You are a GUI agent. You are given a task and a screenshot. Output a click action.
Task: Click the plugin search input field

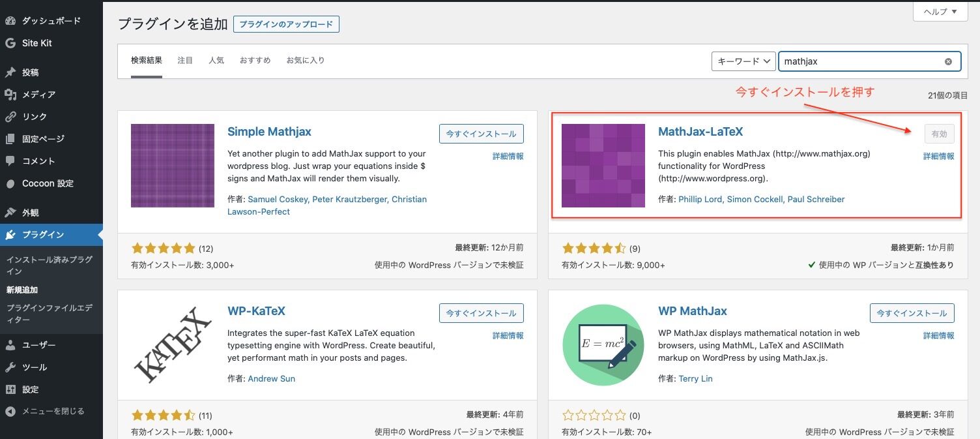click(x=860, y=61)
